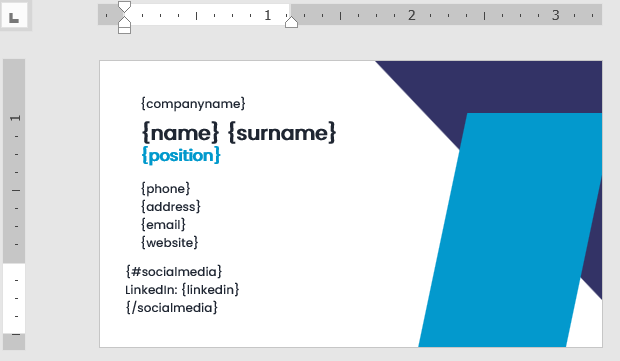
Task: Click the {website} placeholder line
Action: [x=170, y=243]
